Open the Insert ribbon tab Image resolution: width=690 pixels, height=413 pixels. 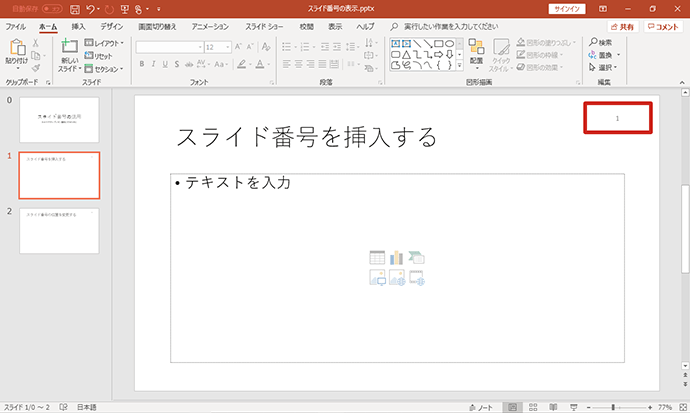[78, 27]
